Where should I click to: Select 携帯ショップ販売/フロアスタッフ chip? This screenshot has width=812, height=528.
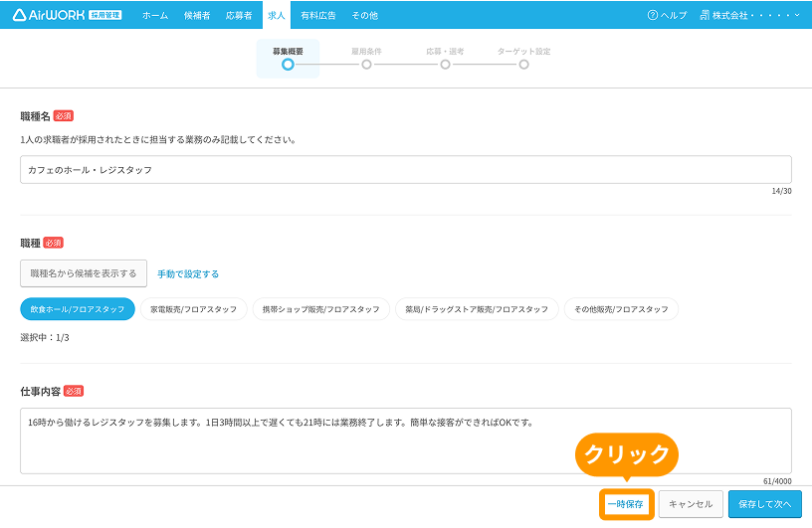[321, 309]
